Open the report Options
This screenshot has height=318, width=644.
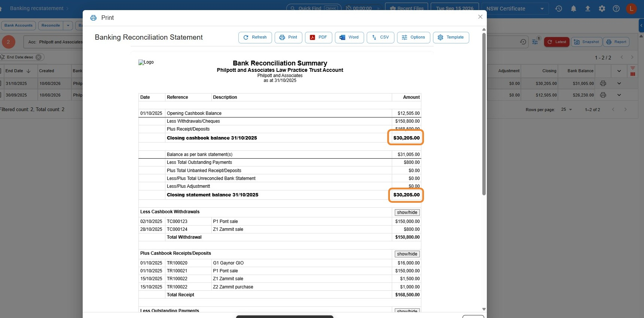pyautogui.click(x=413, y=37)
